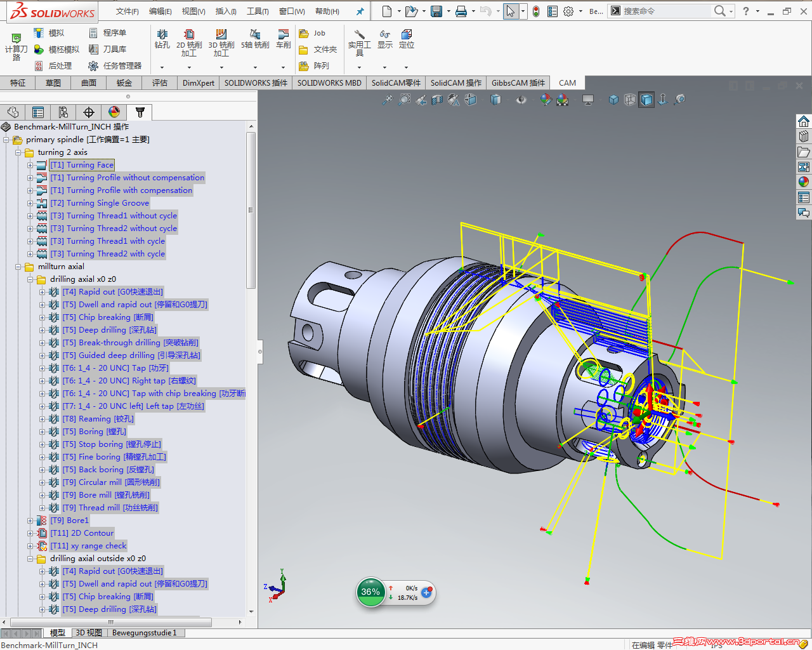The width and height of the screenshot is (812, 650).
Task: Click the 阵列 pattern icon
Action: pyautogui.click(x=304, y=66)
